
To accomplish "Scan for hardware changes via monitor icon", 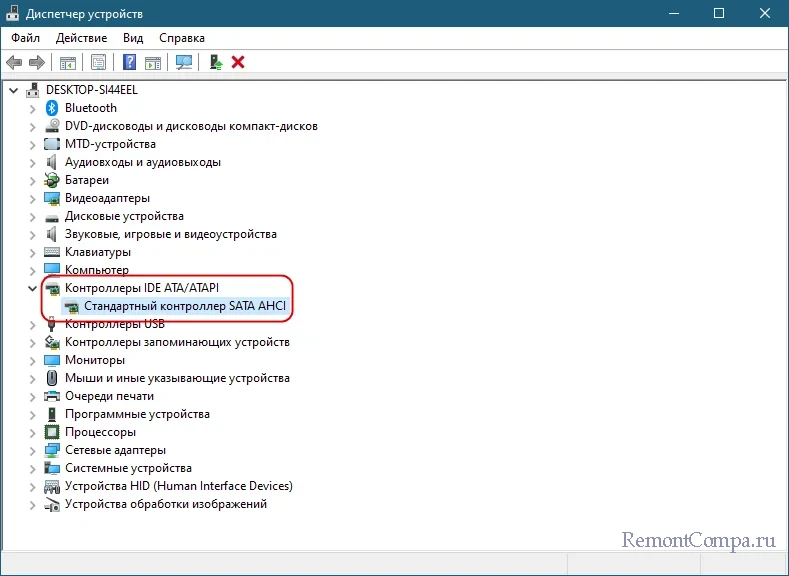I will click(184, 62).
